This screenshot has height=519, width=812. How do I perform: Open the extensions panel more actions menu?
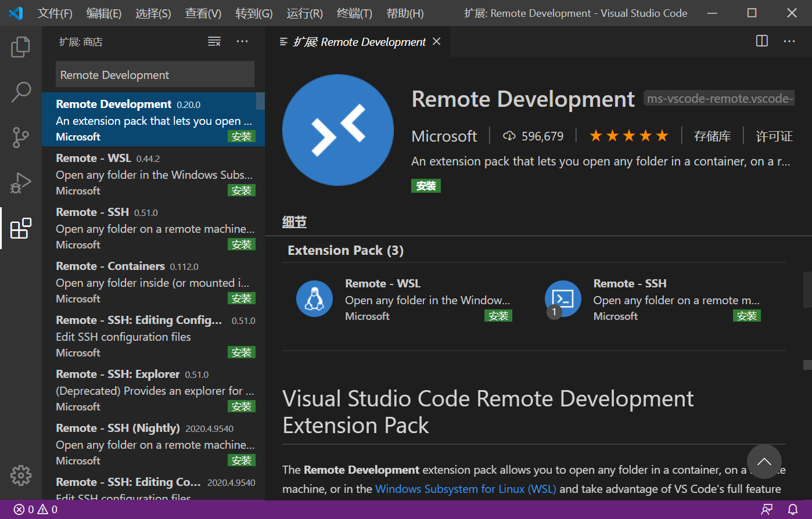(x=242, y=41)
